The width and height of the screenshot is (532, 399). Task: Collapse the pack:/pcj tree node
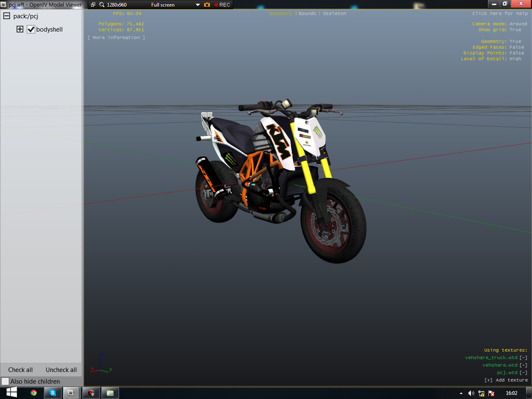point(7,16)
